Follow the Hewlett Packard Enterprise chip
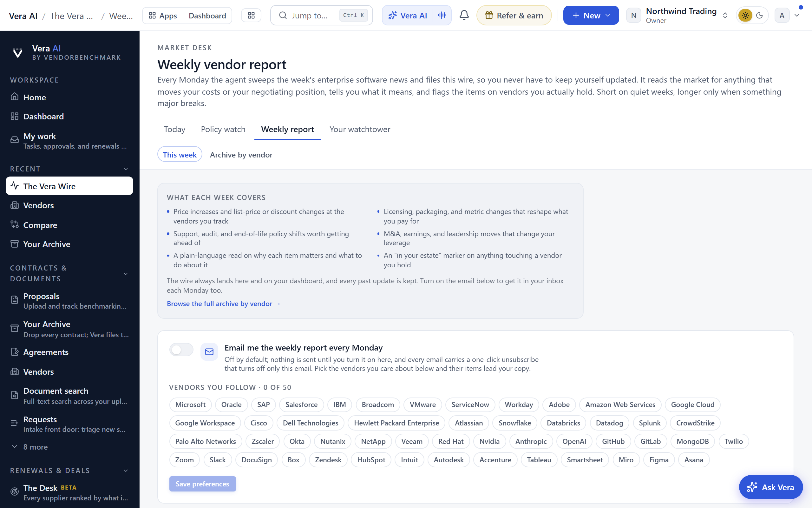This screenshot has height=508, width=812. click(x=396, y=423)
